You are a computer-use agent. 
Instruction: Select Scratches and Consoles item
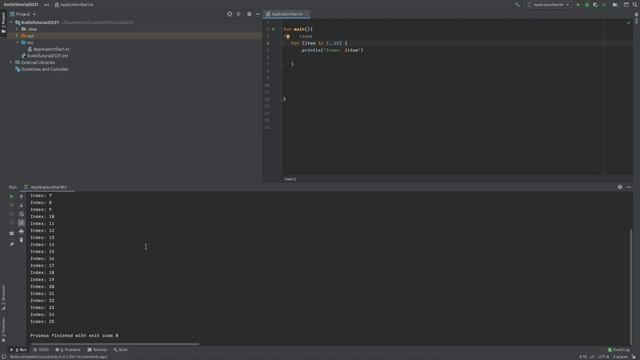(42, 69)
